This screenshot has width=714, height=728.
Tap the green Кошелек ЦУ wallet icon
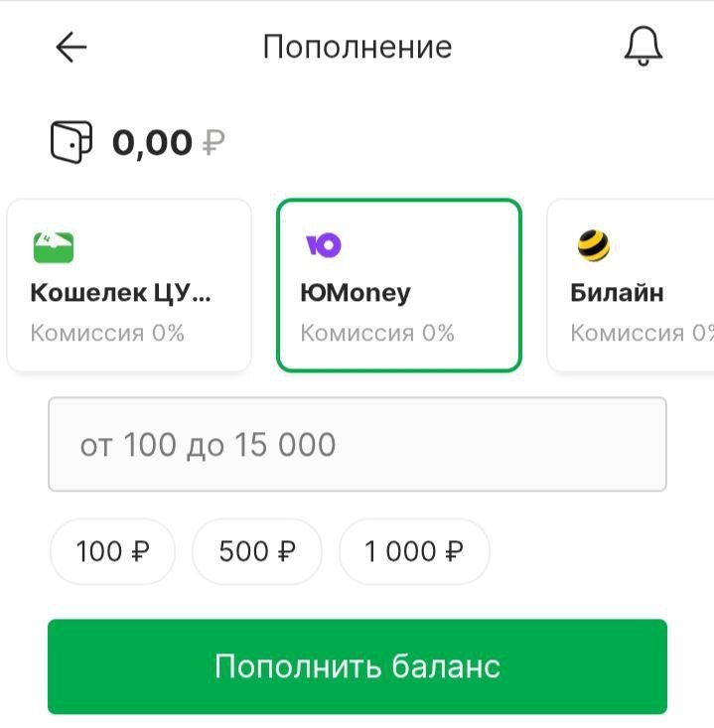click(x=53, y=246)
